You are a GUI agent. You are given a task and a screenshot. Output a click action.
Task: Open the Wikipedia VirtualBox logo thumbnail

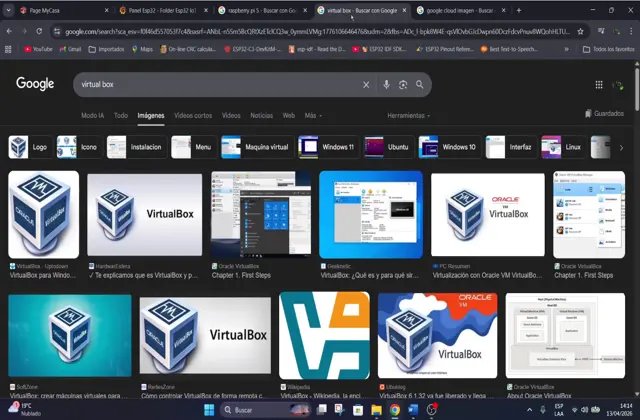324,335
